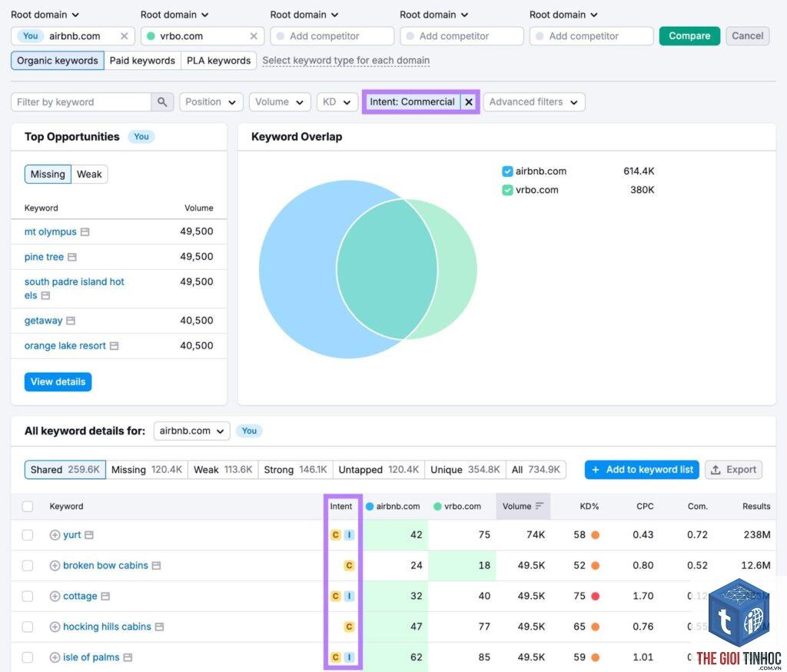This screenshot has width=787, height=672.
Task: Open SERP icon in isle of palms row
Action: pyautogui.click(x=128, y=657)
